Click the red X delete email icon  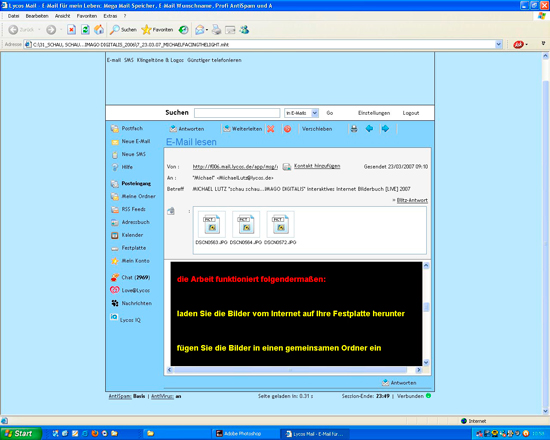(270, 129)
